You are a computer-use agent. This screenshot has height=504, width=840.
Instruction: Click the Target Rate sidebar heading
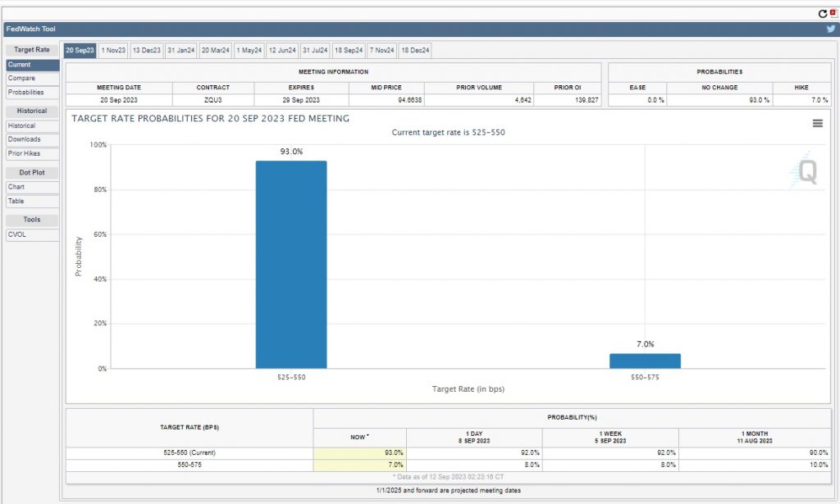[x=32, y=50]
